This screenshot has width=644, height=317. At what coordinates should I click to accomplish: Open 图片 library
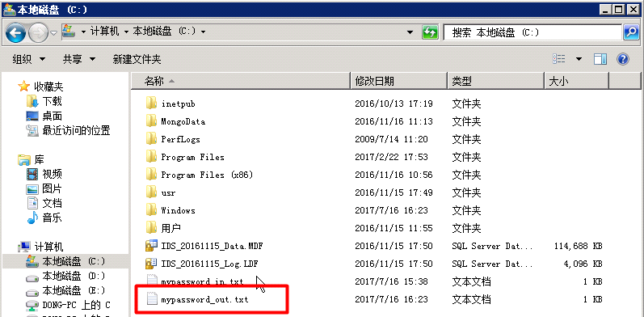[x=52, y=188]
